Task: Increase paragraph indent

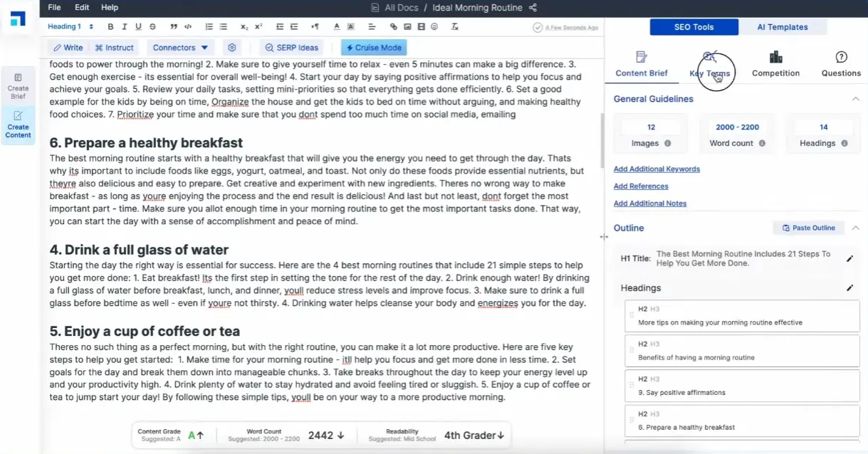Action: 294,26
